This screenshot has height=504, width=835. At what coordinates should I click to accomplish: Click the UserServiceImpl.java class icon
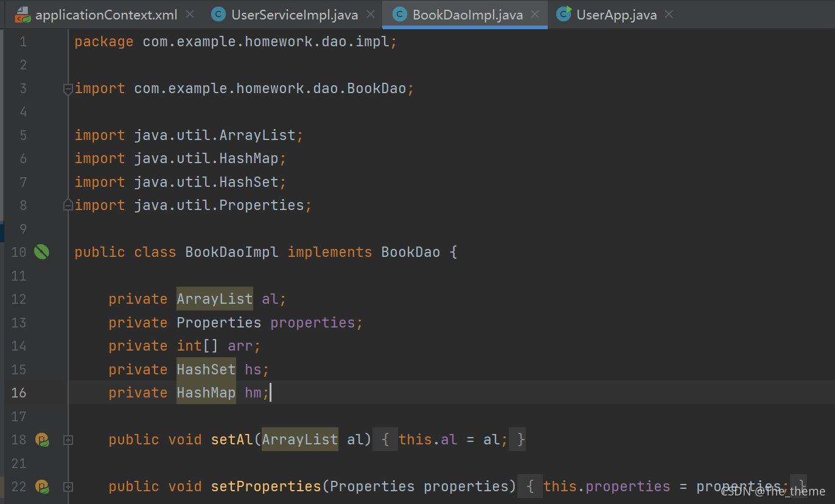[218, 15]
